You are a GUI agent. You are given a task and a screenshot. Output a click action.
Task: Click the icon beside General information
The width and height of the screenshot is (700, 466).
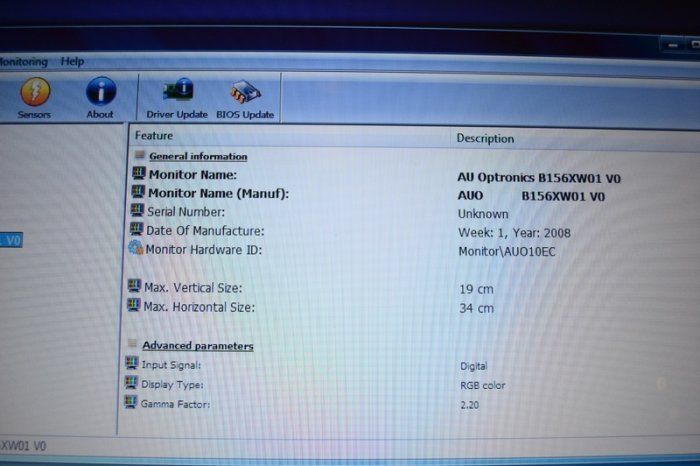(140, 155)
